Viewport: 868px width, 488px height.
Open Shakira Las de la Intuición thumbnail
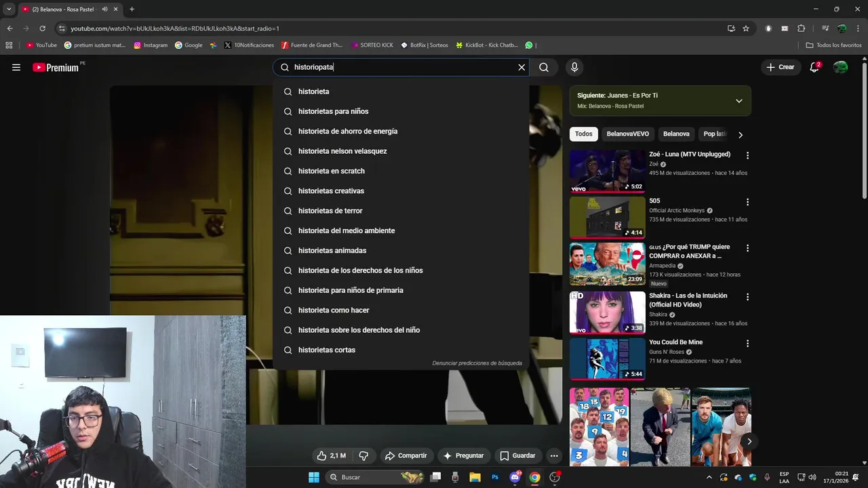(x=608, y=312)
